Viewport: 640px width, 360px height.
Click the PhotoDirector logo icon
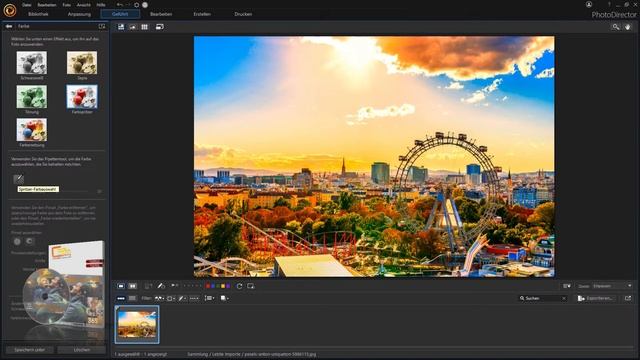[10, 10]
